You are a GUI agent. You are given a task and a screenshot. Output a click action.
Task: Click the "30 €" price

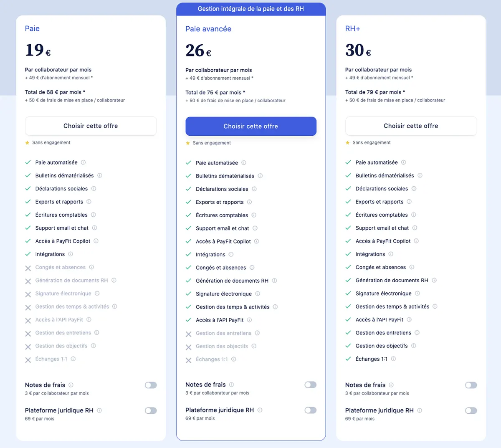pos(358,50)
